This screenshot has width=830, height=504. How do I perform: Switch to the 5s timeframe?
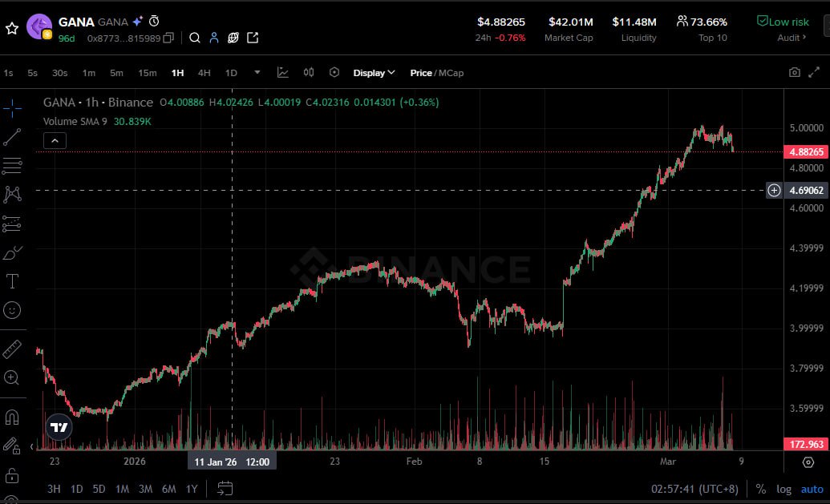coord(32,73)
